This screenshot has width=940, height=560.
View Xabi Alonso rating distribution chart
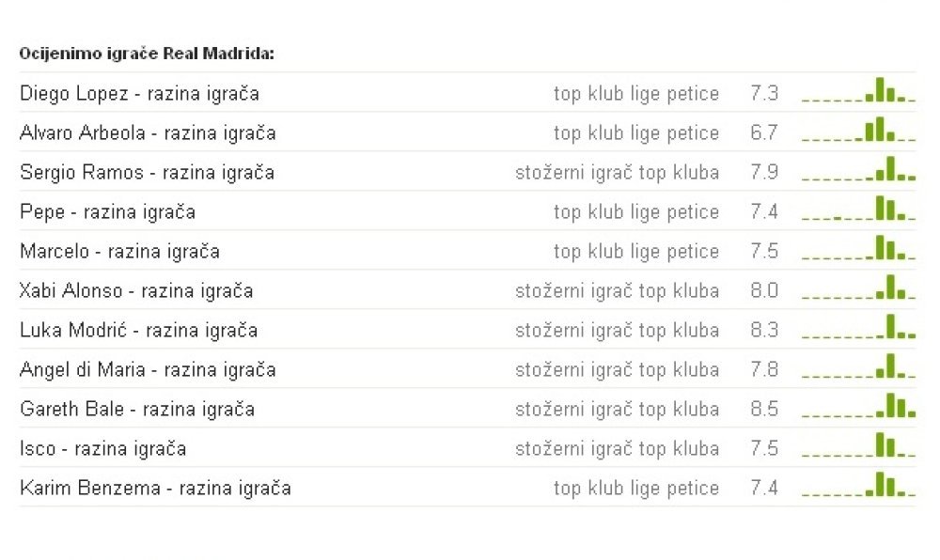(x=858, y=288)
